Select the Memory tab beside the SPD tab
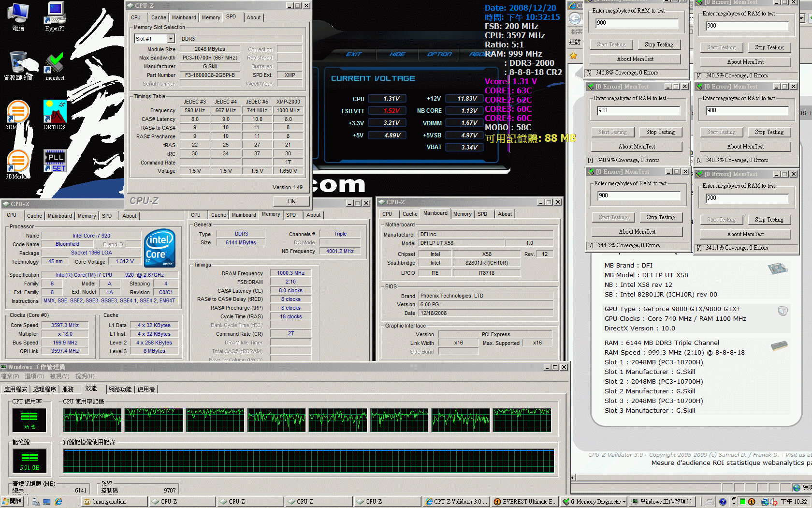The height and width of the screenshot is (508, 812). [211, 17]
